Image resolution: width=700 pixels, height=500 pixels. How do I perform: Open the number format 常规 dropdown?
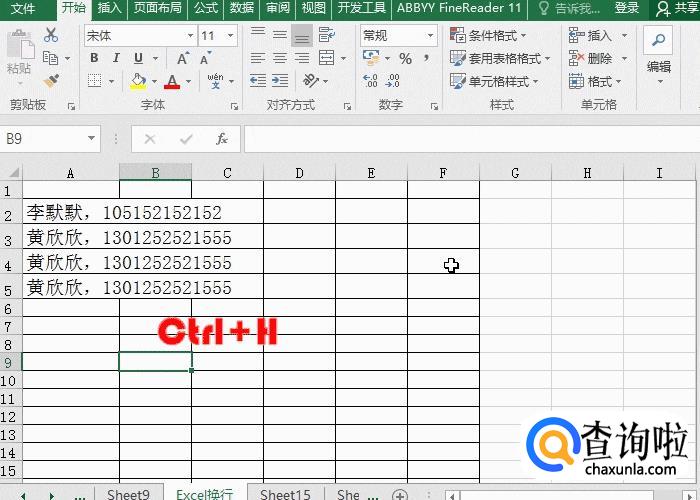tap(430, 35)
